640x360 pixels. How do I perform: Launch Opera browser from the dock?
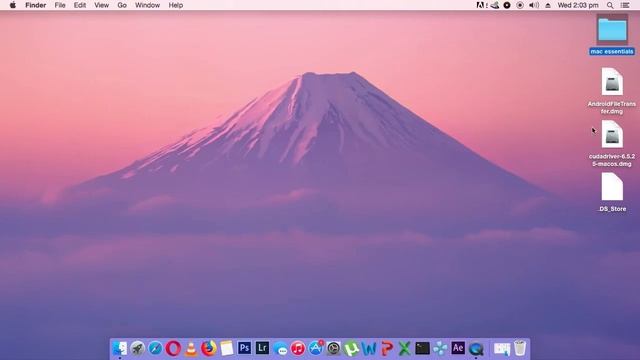point(173,349)
